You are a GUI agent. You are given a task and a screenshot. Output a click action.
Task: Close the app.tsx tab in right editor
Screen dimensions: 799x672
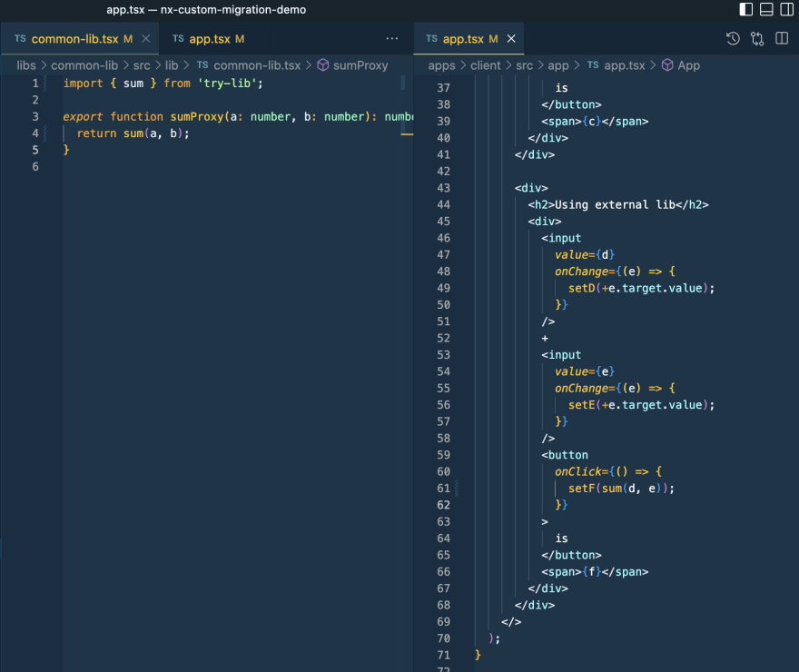coord(511,39)
